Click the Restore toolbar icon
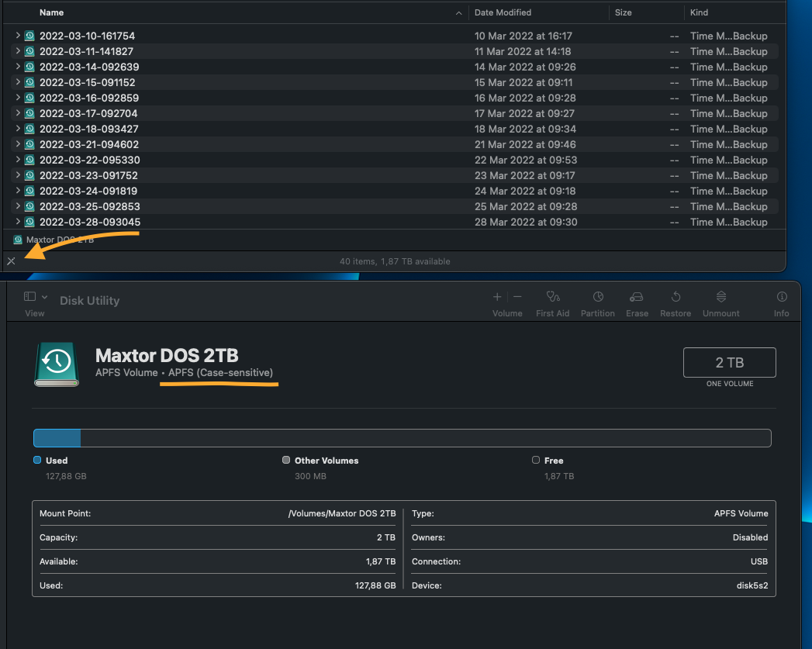The image size is (812, 649). tap(676, 296)
